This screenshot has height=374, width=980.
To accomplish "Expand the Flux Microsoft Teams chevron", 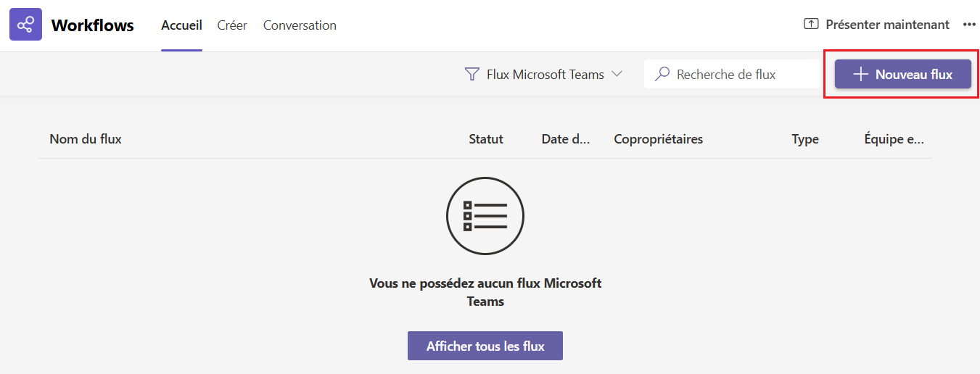I will (x=617, y=74).
